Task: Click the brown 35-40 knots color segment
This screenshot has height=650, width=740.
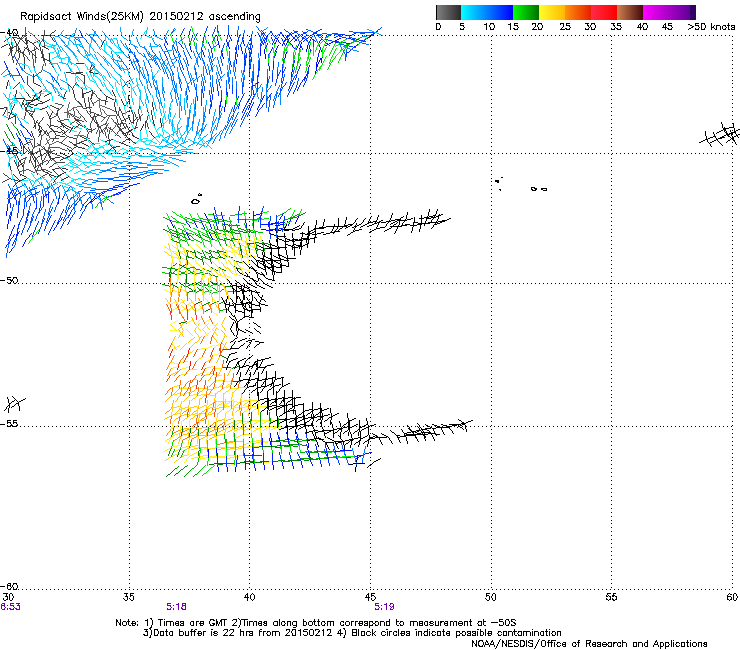Action: click(x=630, y=12)
